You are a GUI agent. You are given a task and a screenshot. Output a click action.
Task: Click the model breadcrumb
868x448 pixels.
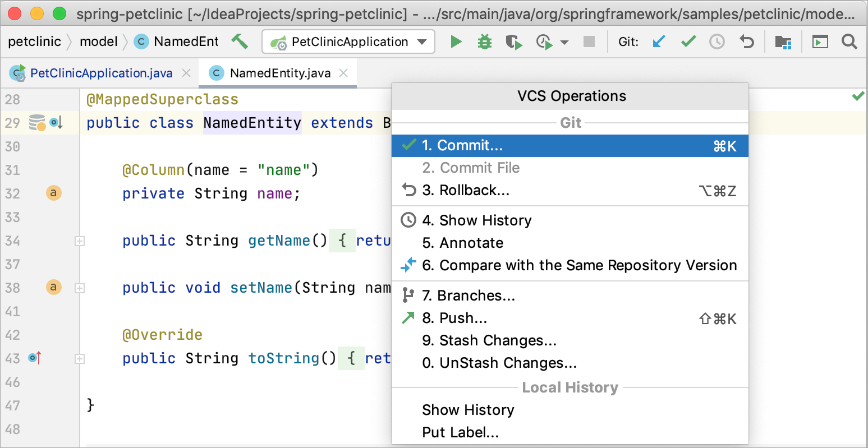click(99, 41)
